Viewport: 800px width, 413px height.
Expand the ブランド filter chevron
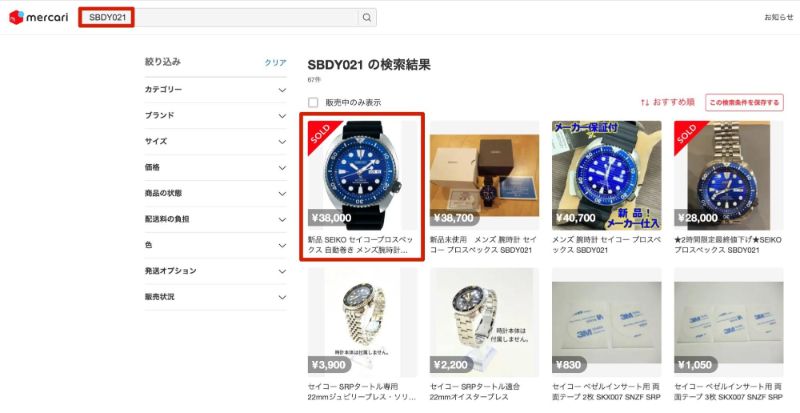click(282, 116)
